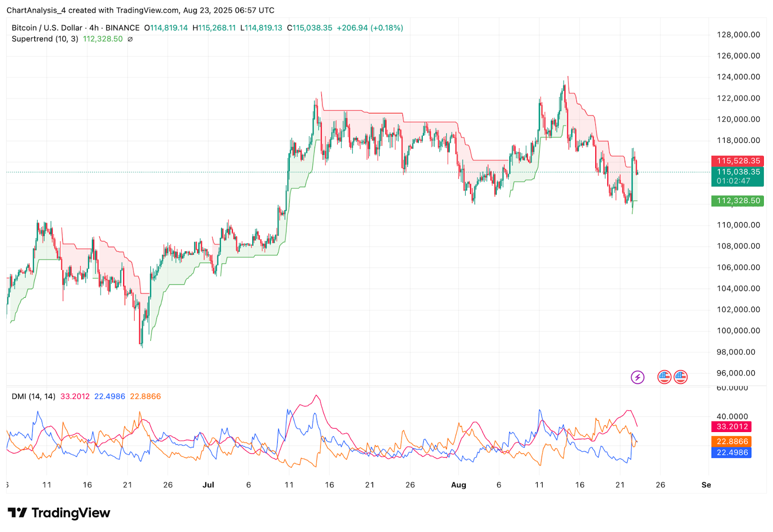Click the red 115,528.35 price tag

pos(737,161)
